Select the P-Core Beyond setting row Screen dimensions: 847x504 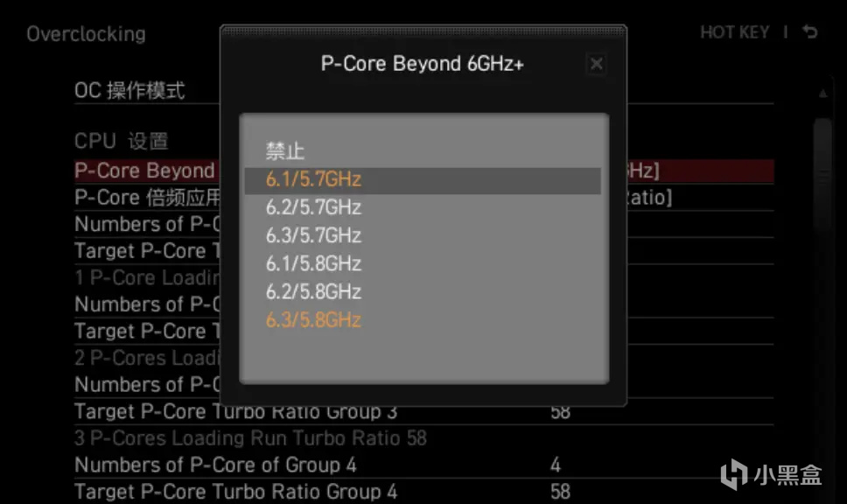pos(144,171)
